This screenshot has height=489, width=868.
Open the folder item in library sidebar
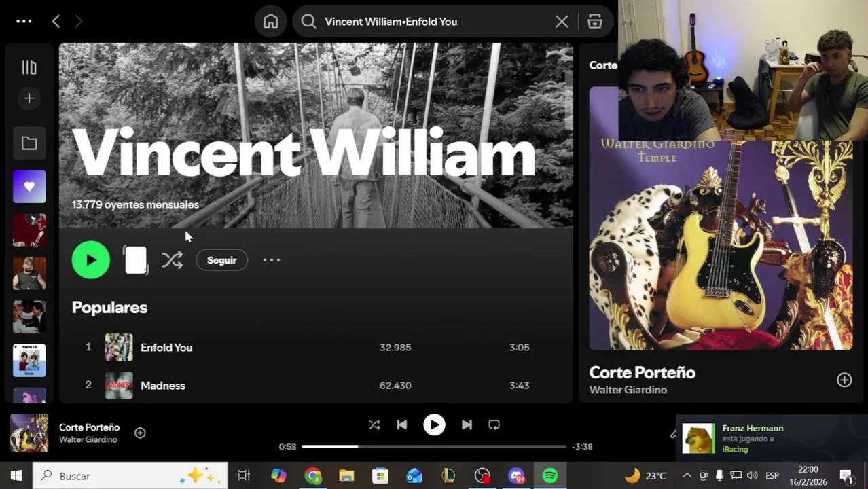pos(29,143)
